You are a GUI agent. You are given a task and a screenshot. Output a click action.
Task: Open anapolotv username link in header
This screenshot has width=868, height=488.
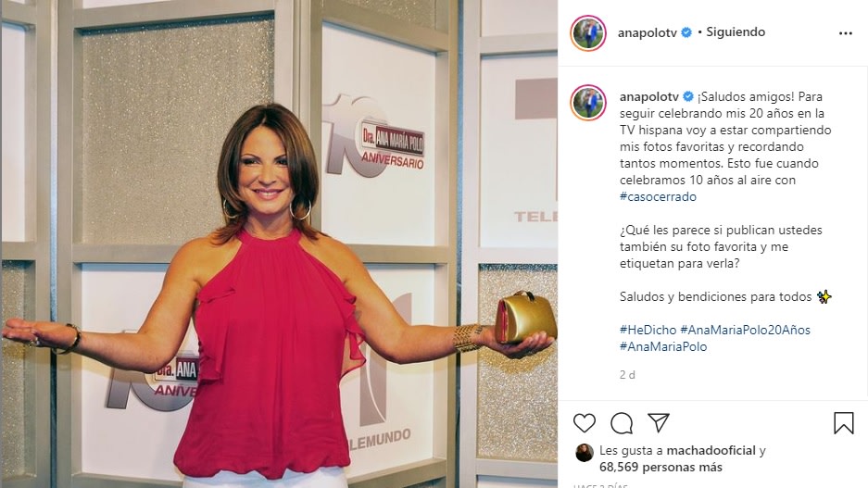pos(648,32)
